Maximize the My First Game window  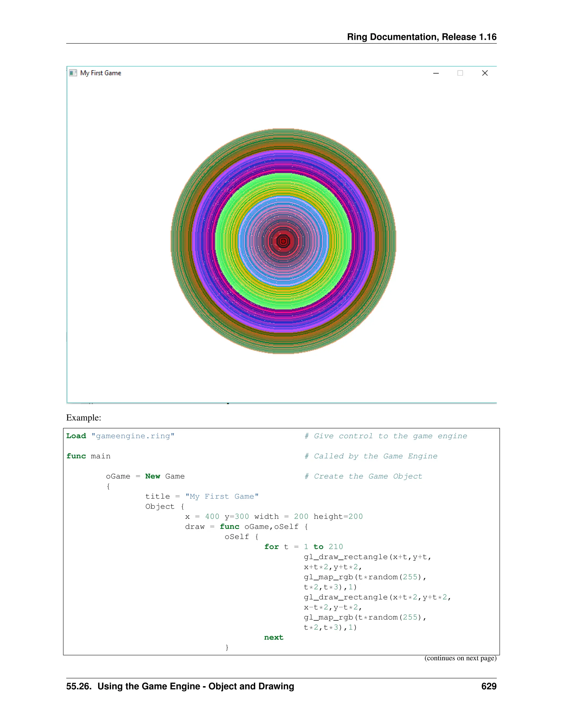(x=460, y=73)
